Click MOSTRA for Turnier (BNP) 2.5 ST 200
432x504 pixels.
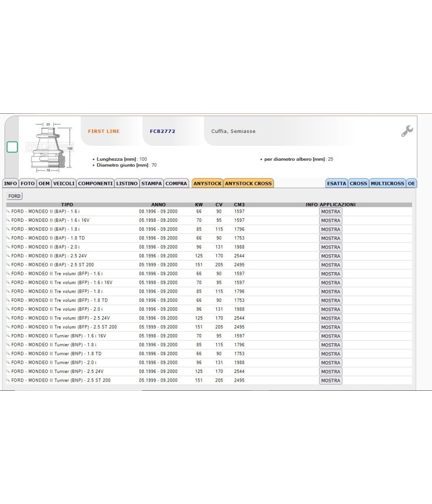click(330, 380)
